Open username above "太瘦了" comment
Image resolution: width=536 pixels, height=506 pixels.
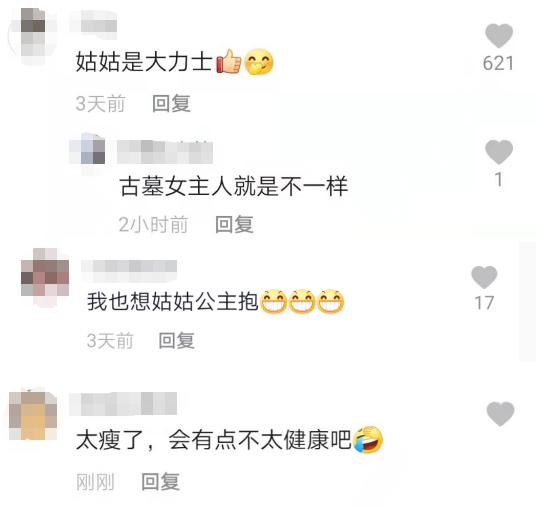pos(123,403)
